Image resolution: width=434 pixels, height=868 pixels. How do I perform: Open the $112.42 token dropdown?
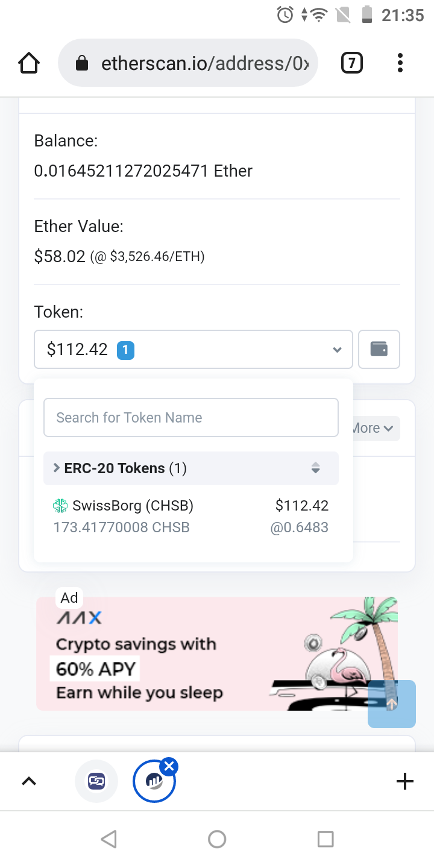(x=193, y=349)
